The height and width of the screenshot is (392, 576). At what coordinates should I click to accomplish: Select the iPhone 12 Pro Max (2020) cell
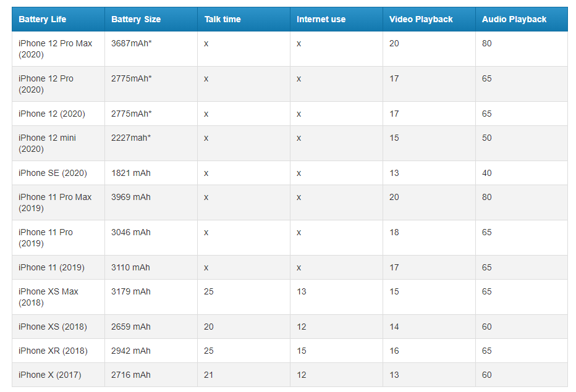55,49
